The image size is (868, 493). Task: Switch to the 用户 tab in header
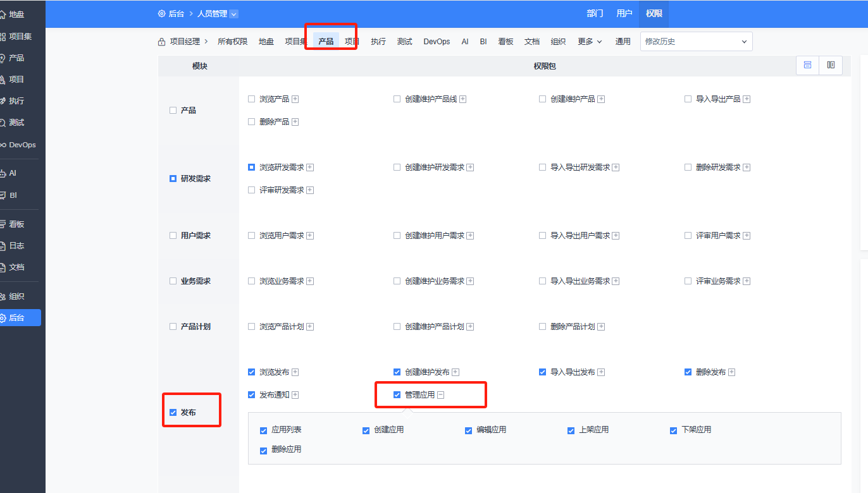click(624, 13)
